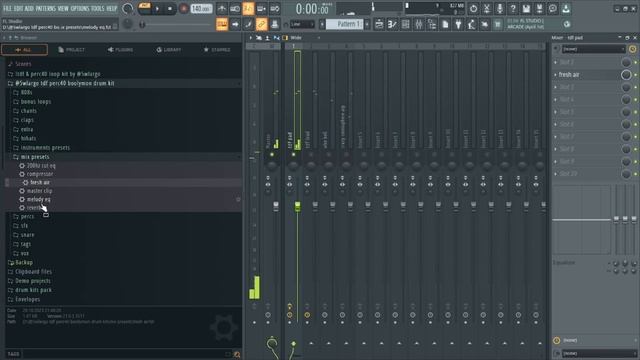
Task: Click the tempo 140 display
Action: coord(201,8)
